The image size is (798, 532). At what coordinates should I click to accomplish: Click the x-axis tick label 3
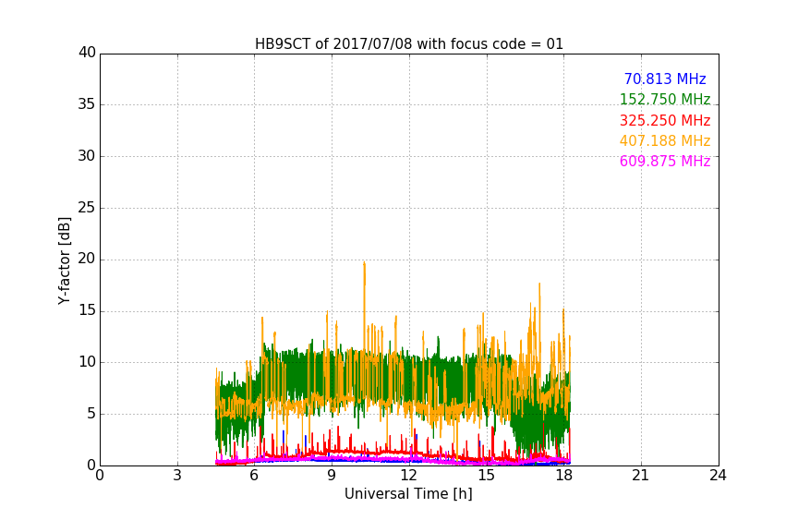pyautogui.click(x=177, y=476)
